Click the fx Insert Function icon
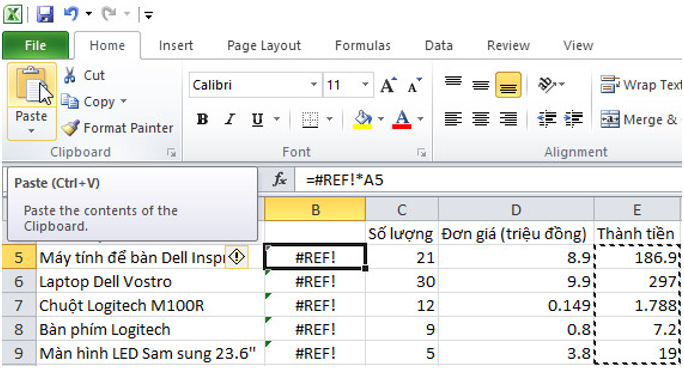 pyautogui.click(x=280, y=179)
